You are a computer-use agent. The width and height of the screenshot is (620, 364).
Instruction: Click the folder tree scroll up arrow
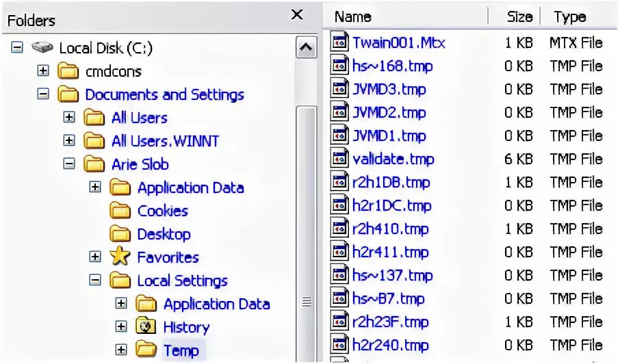(307, 48)
